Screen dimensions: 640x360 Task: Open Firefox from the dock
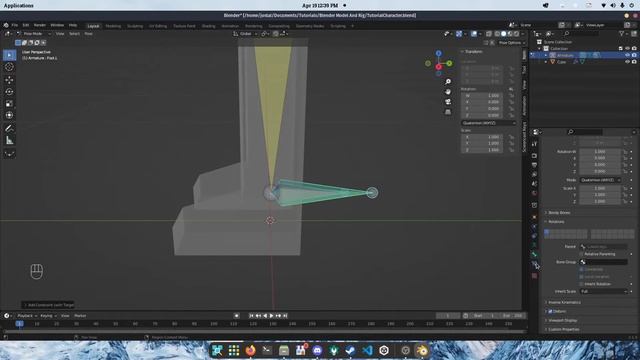point(250,350)
